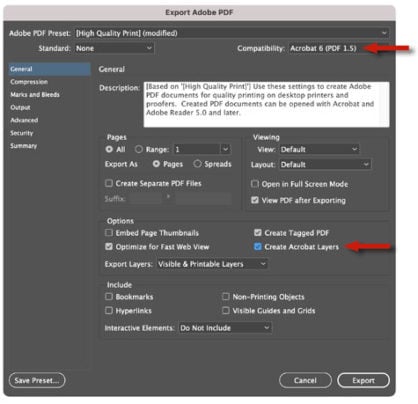The width and height of the screenshot is (418, 404).
Task: Enable Open in Full Screen Mode
Action: click(x=255, y=184)
